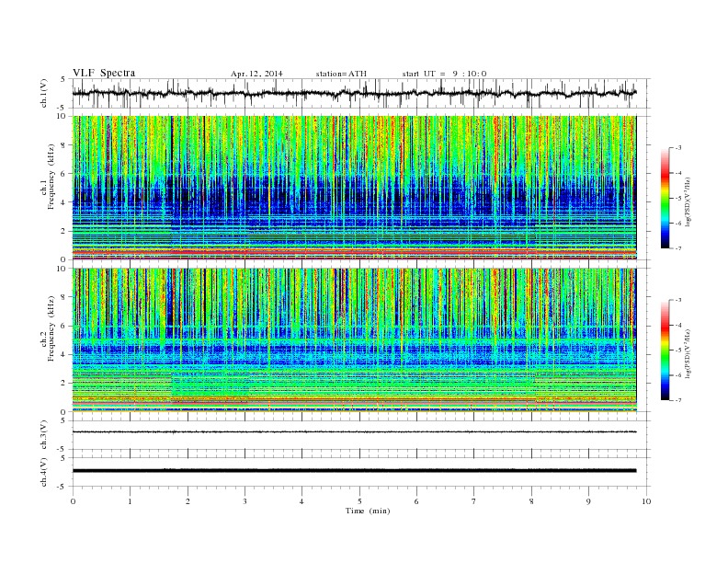
Task: Click the top ch.1(V) axis label
Action: coord(44,93)
